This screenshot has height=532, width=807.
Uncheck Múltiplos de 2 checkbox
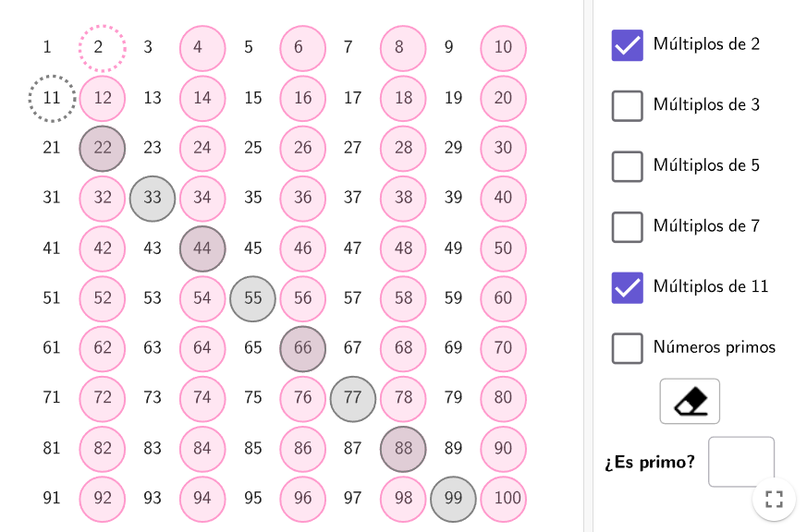pyautogui.click(x=627, y=45)
